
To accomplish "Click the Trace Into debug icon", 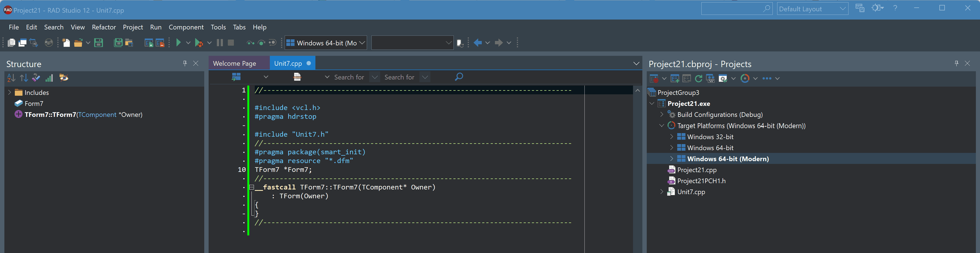I will coord(250,43).
